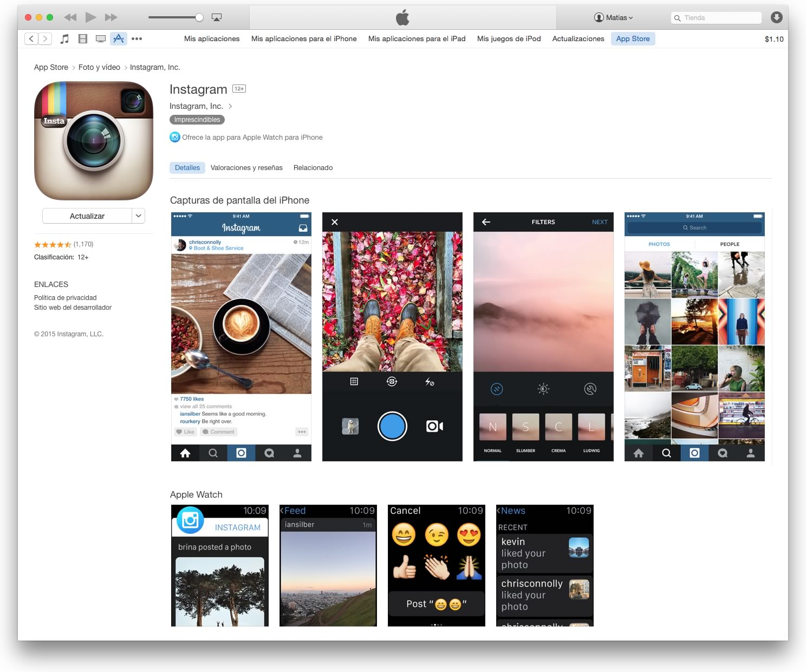Click the App Store breadcrumb link
Viewport: 806px width, 672px height.
pyautogui.click(x=51, y=67)
